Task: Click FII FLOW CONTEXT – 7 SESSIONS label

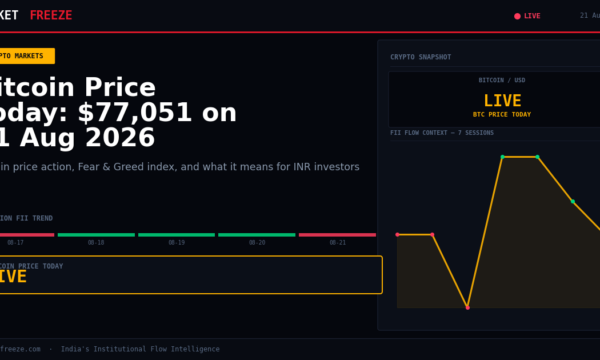Action: 442,133
